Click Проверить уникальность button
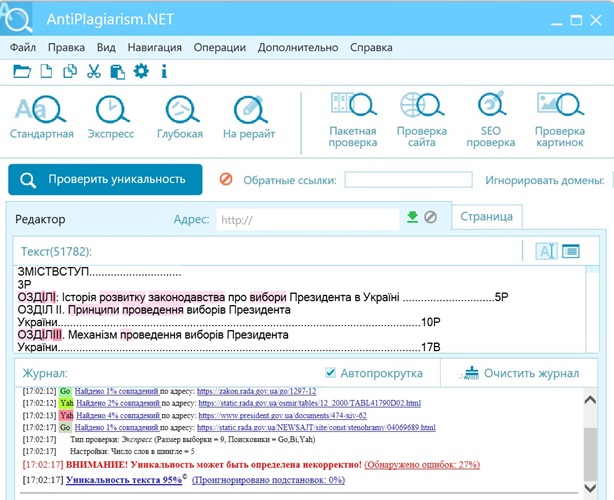 [x=105, y=179]
